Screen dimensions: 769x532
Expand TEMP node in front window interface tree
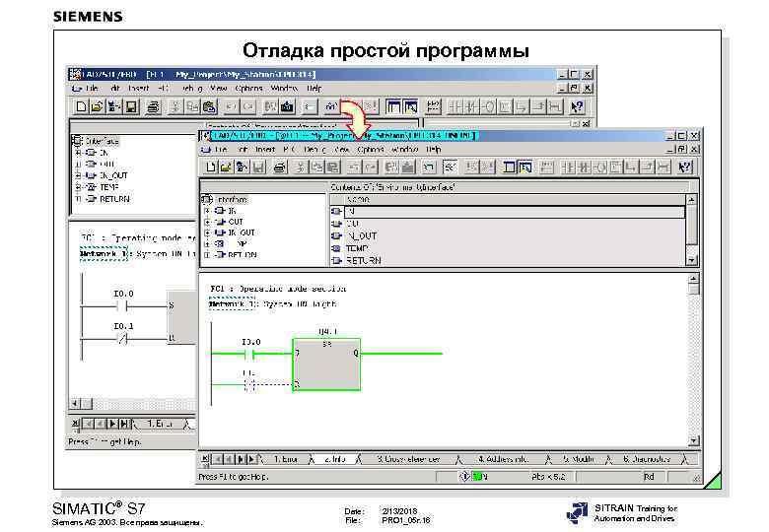click(207, 244)
